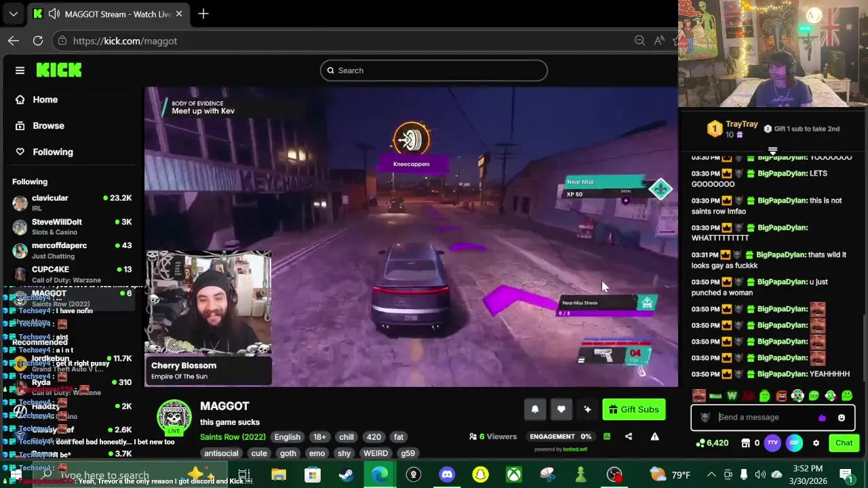Open the volume speaker tray icon
The image size is (868, 488).
[760, 474]
